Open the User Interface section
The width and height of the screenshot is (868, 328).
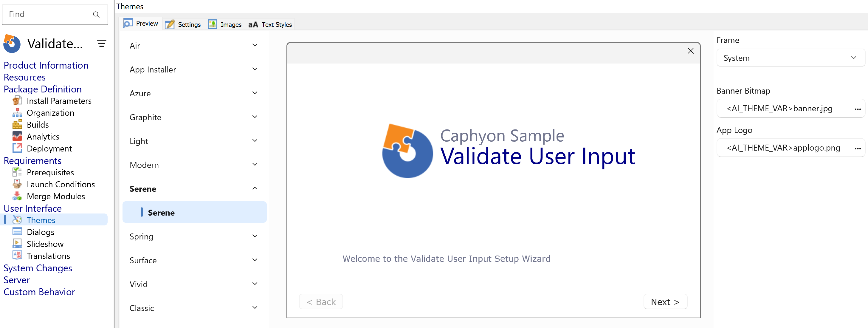[33, 208]
